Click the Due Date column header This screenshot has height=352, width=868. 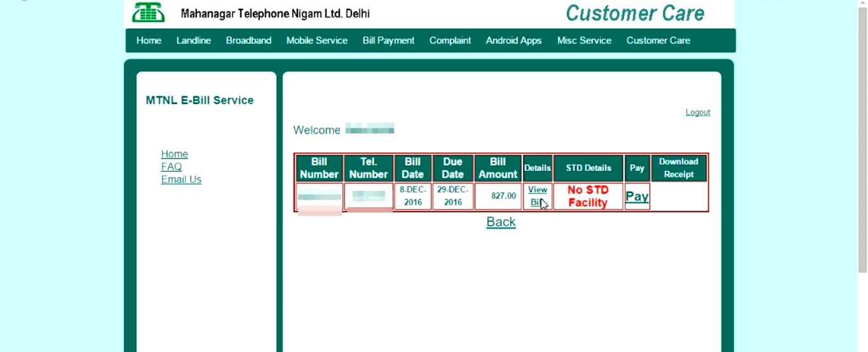click(x=453, y=168)
